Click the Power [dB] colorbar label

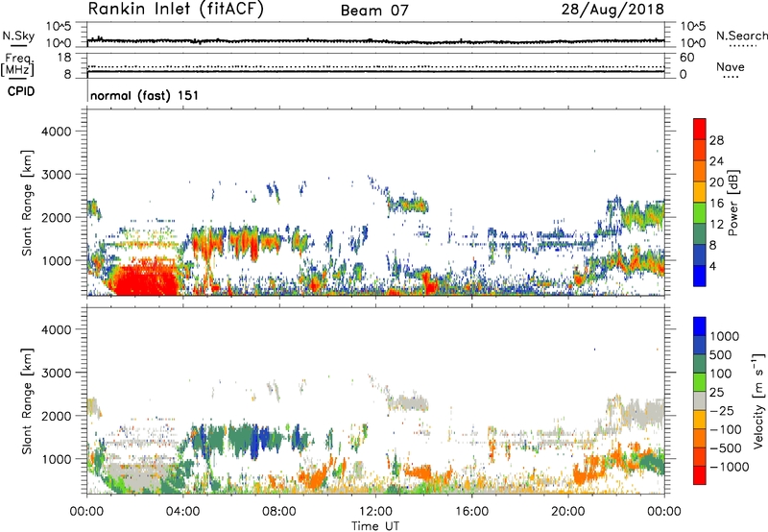pos(732,203)
